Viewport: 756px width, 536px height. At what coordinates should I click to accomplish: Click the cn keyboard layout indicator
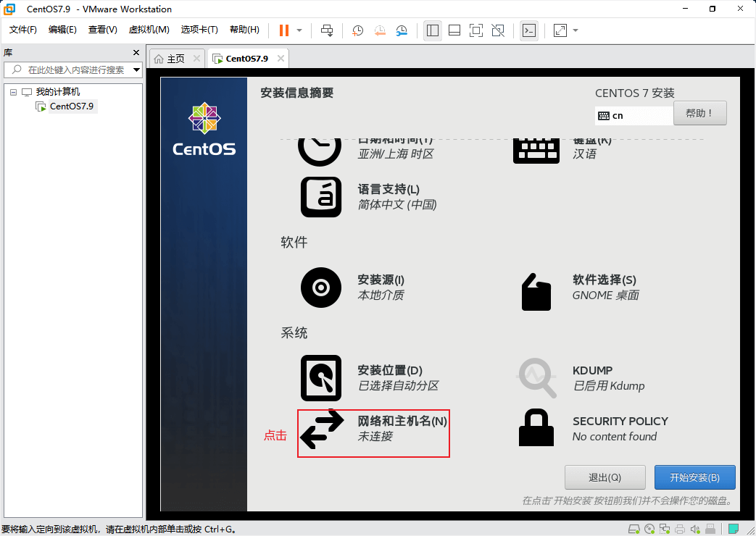[x=634, y=116]
